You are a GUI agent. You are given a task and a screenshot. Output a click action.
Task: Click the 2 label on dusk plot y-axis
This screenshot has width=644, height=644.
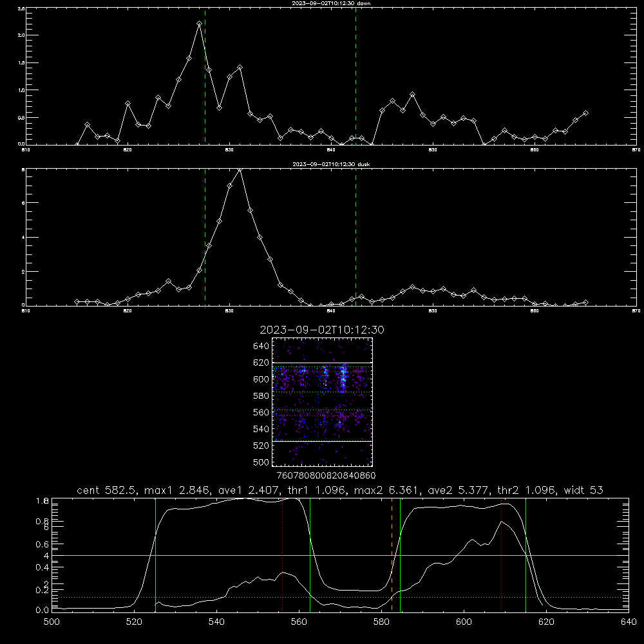point(23,272)
